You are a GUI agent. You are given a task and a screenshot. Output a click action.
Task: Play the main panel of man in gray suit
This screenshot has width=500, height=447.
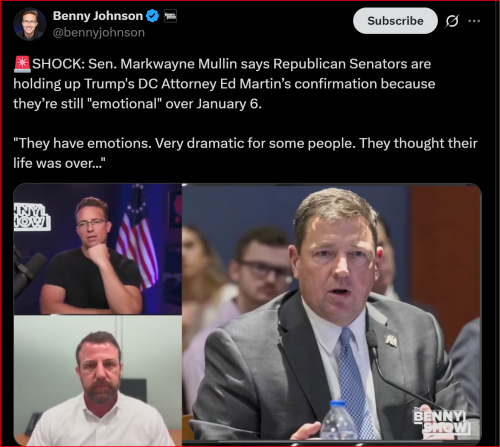(332, 313)
